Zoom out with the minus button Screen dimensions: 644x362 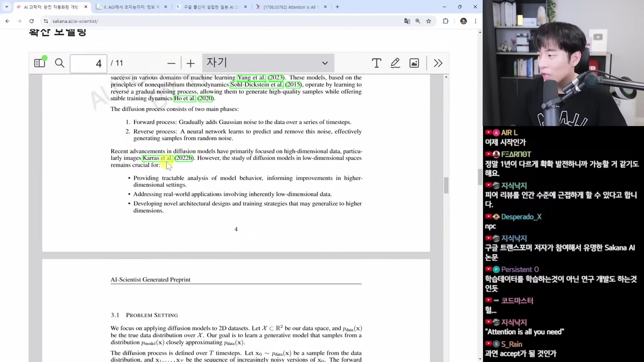[171, 63]
